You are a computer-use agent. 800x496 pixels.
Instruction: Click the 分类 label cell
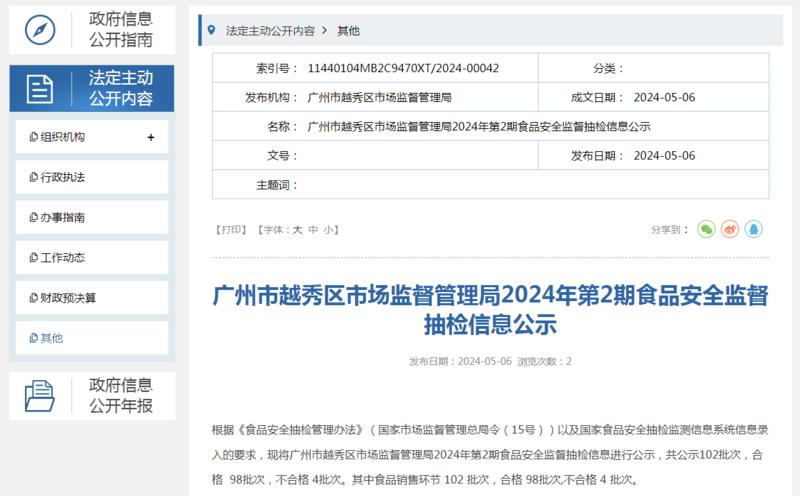click(609, 68)
